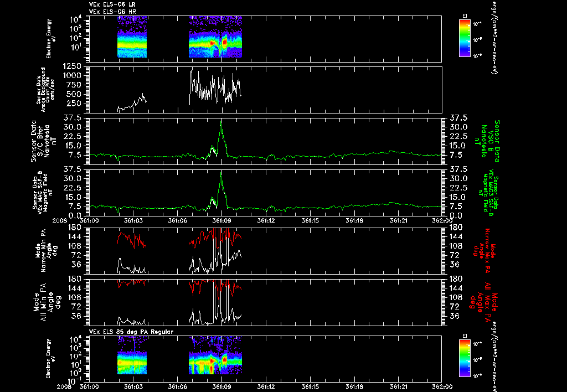Click the 361:06 label under 85 deg PA spectrogram
The height and width of the screenshot is (392, 567).
[x=177, y=386]
